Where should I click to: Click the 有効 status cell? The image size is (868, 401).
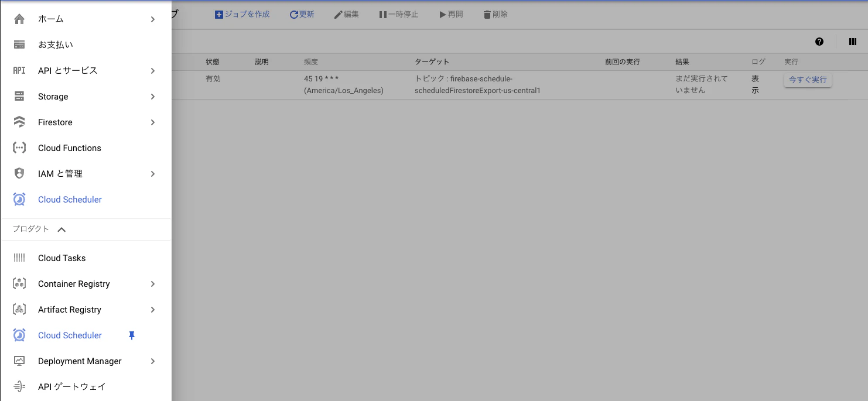click(213, 78)
